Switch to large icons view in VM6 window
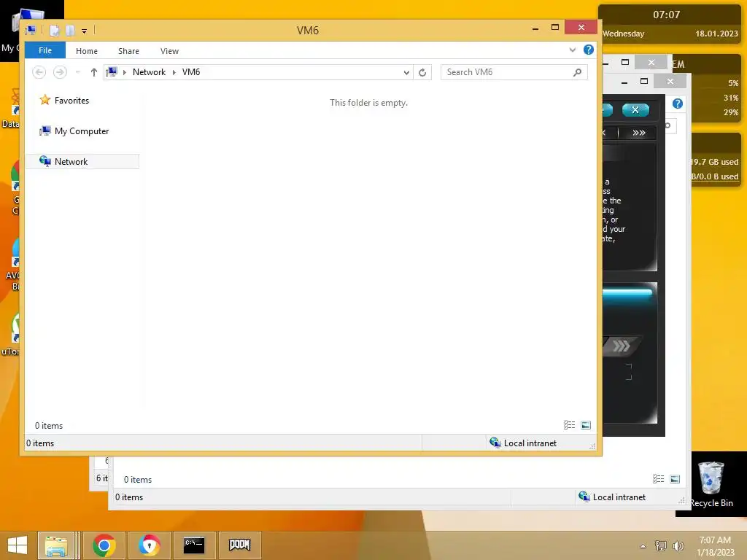This screenshot has width=747, height=560. (x=586, y=425)
